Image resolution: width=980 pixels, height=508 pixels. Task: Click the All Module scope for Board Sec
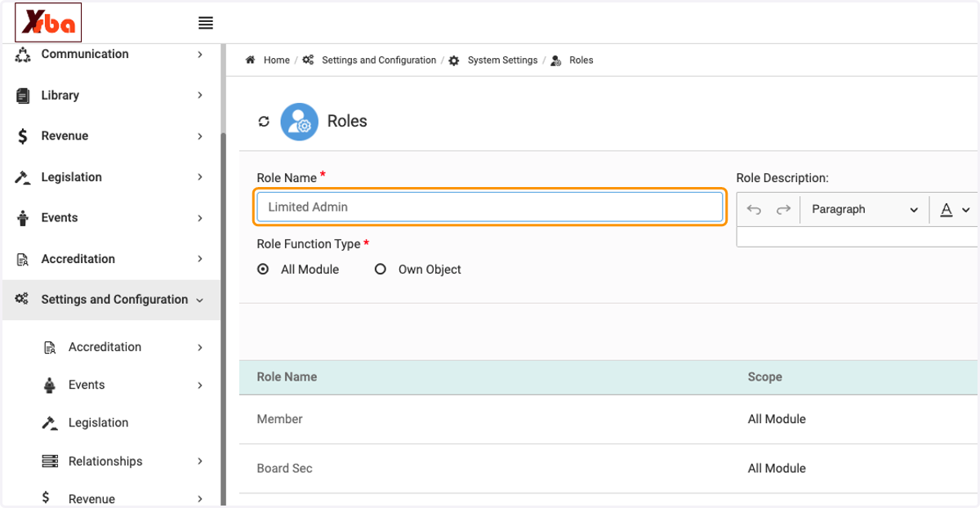pos(777,469)
